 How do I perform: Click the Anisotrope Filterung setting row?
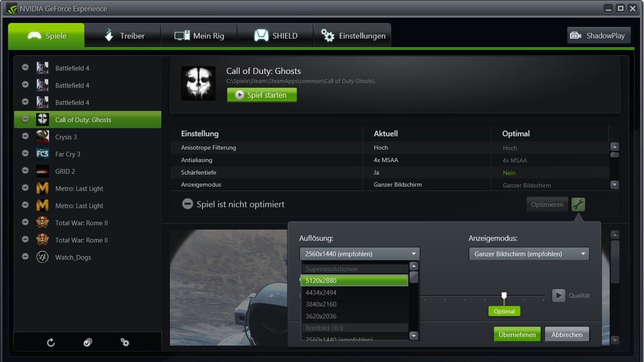pos(390,147)
